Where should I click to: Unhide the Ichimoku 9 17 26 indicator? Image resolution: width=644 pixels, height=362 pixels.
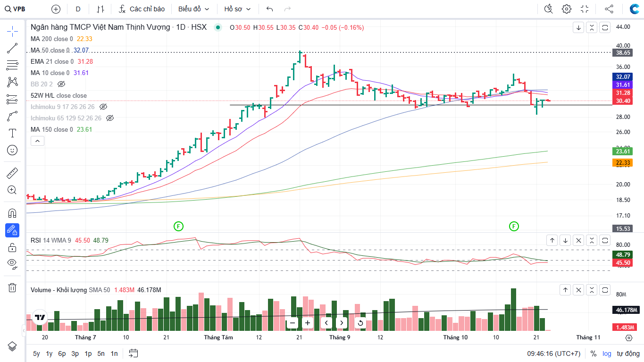[103, 107]
